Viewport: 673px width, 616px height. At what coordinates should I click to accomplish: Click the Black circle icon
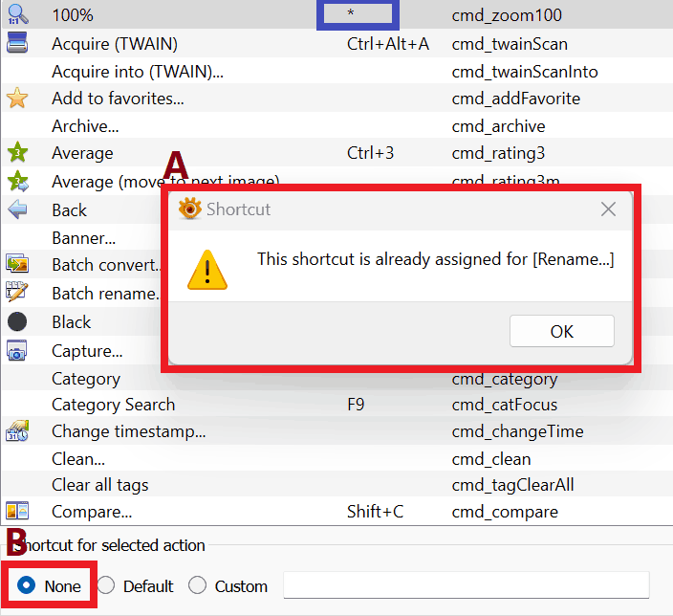pos(17,321)
